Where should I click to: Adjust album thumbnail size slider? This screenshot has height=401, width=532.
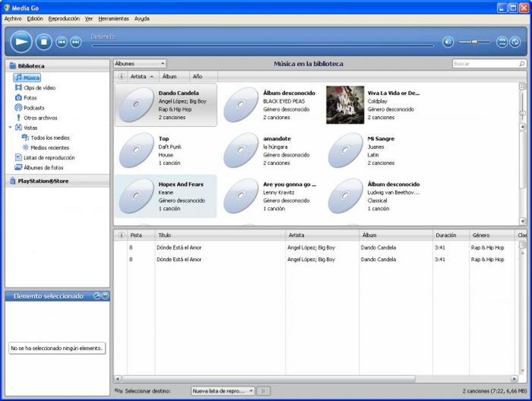pyautogui.click(x=523, y=113)
